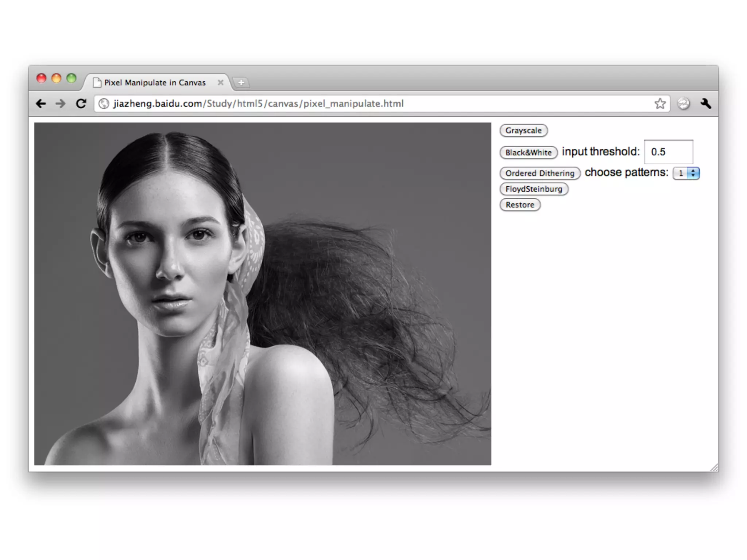Apply the Grayscale filter
This screenshot has width=747, height=560.
[523, 131]
